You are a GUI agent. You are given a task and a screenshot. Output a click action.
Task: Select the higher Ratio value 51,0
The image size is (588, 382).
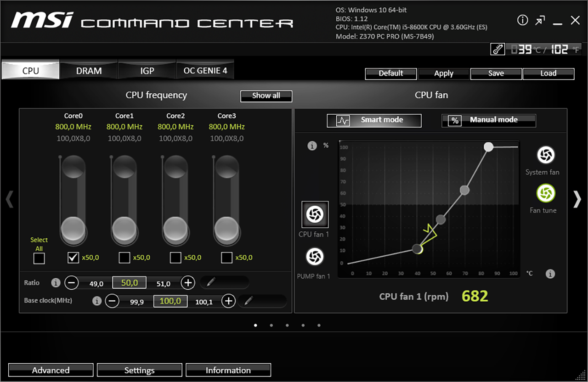click(x=163, y=284)
